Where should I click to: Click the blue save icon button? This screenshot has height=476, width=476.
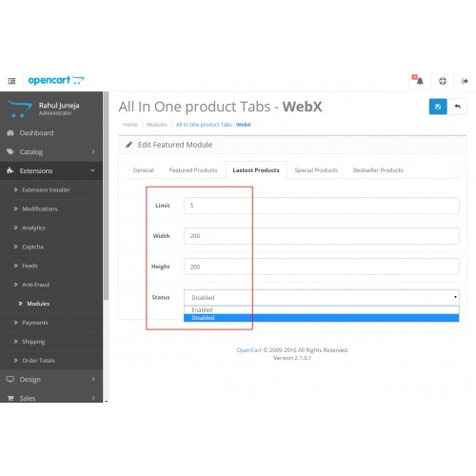click(x=438, y=107)
